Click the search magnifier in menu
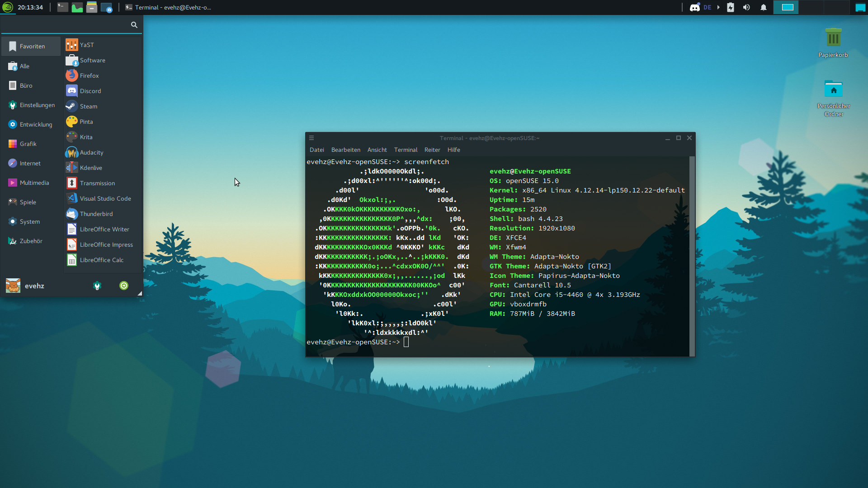Screen dimensions: 868x488 point(134,25)
